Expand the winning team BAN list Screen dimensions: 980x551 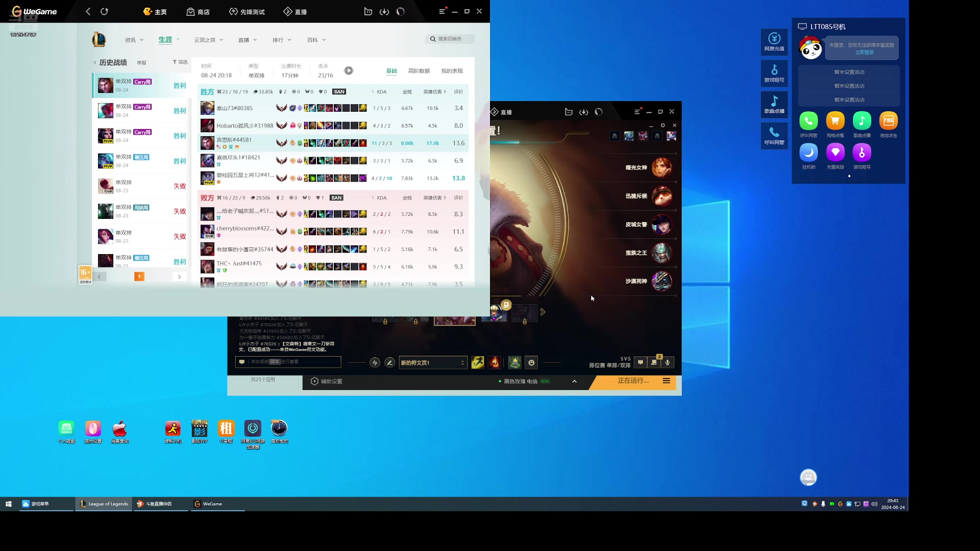339,92
